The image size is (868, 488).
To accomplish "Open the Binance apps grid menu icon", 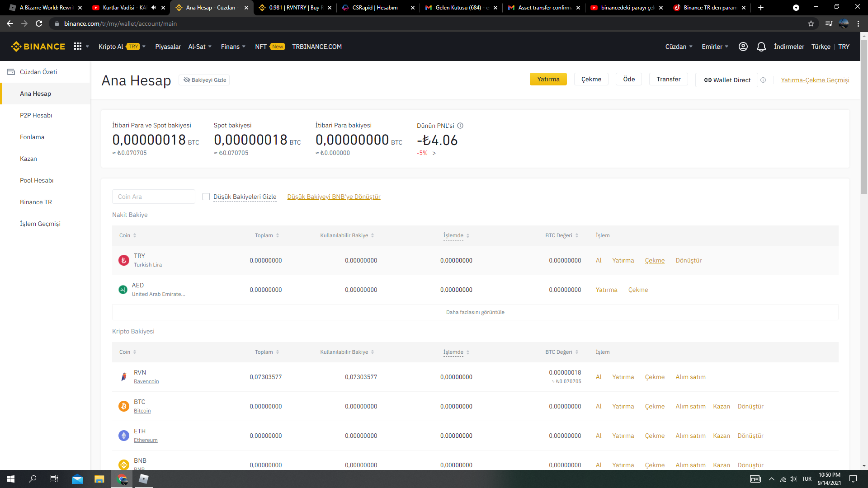I will point(78,47).
